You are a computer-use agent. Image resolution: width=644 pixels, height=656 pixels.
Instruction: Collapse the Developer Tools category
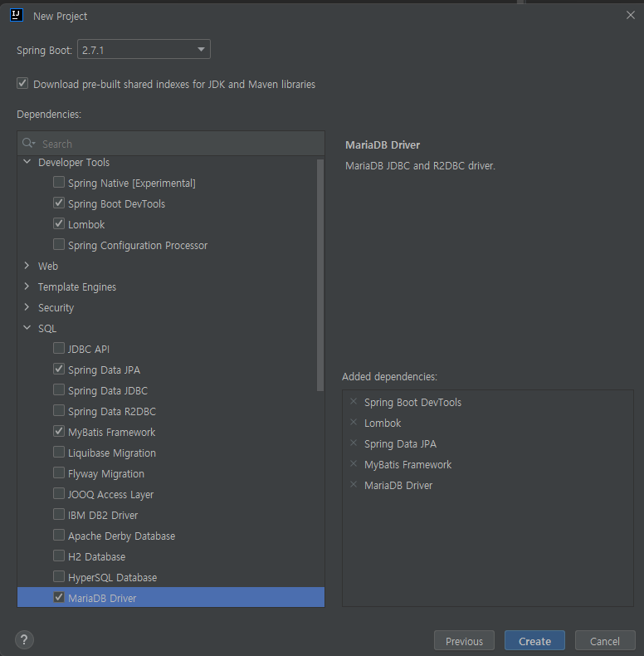(27, 161)
